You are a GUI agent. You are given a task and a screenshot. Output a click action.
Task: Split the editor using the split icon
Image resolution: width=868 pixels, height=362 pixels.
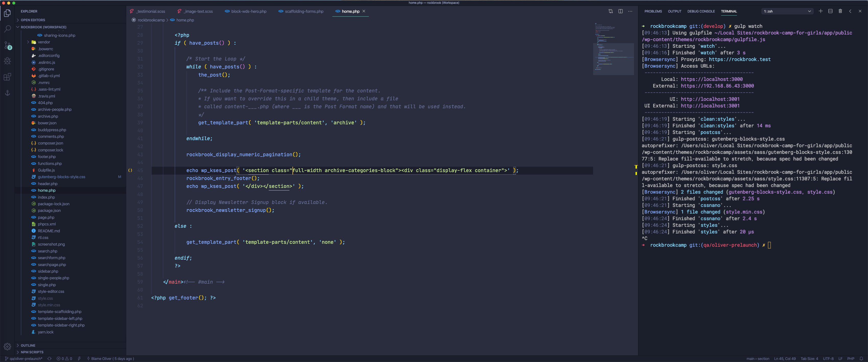(620, 11)
